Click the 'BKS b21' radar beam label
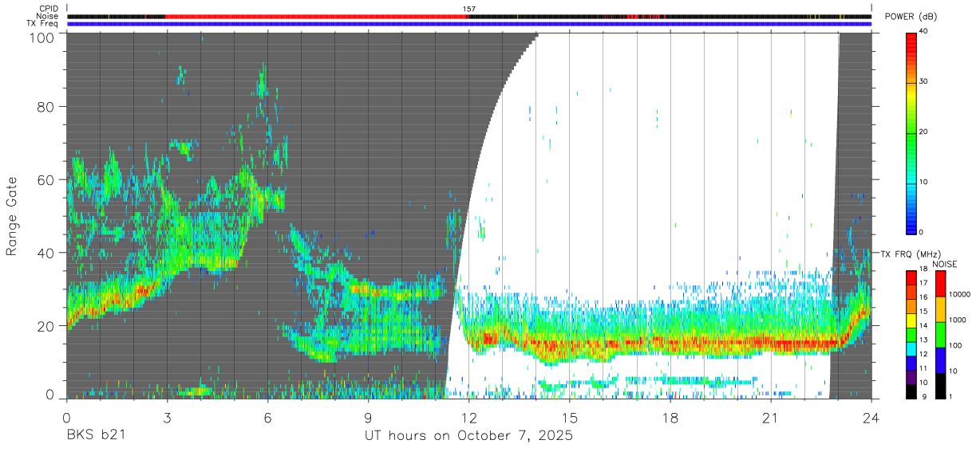This screenshot has height=452, width=980. pyautogui.click(x=95, y=436)
